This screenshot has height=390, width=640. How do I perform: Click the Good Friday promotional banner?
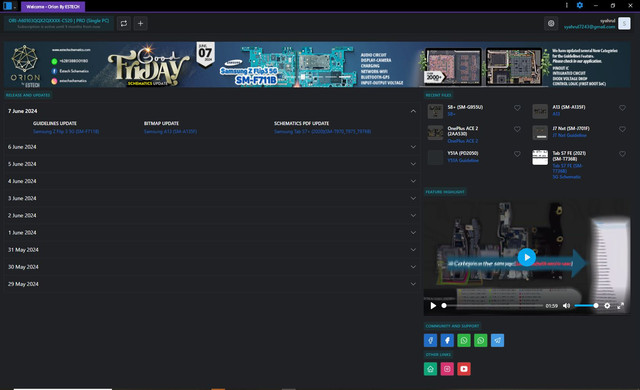317,64
